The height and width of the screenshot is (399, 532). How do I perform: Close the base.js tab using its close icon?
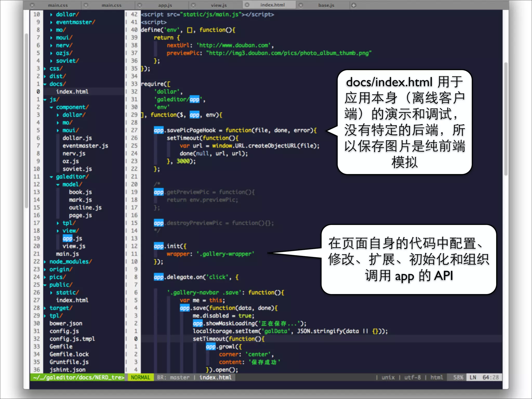click(x=301, y=5)
